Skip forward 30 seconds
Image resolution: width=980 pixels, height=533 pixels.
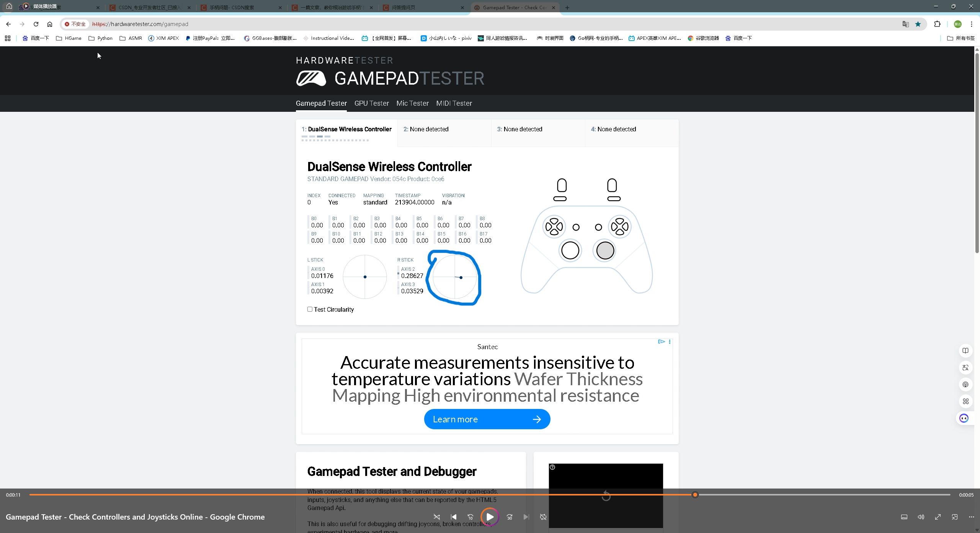(x=510, y=517)
